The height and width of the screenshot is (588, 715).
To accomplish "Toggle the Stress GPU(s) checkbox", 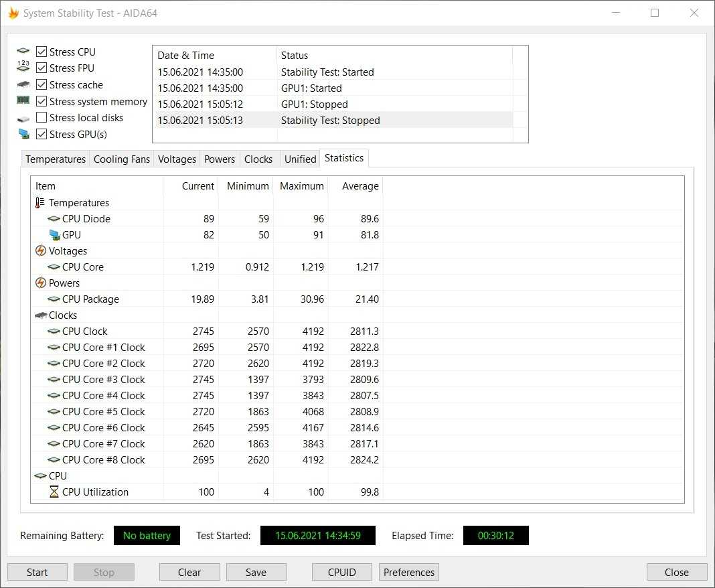I will (x=42, y=135).
